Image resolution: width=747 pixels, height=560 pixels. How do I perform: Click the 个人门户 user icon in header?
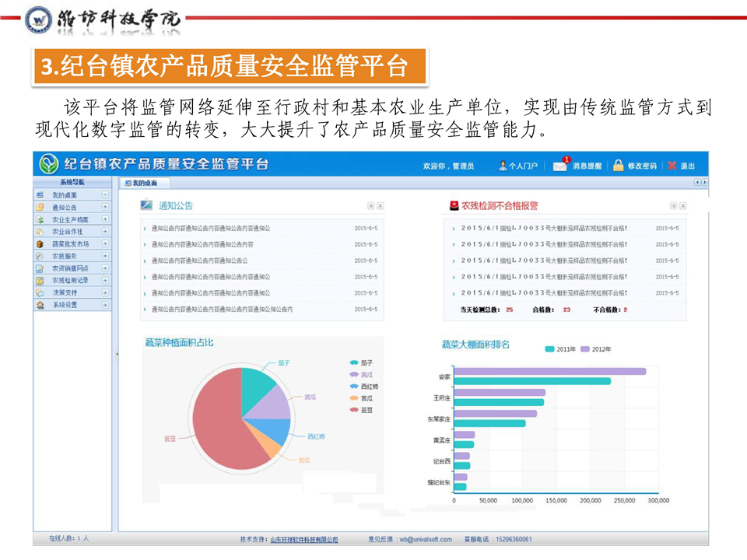503,166
